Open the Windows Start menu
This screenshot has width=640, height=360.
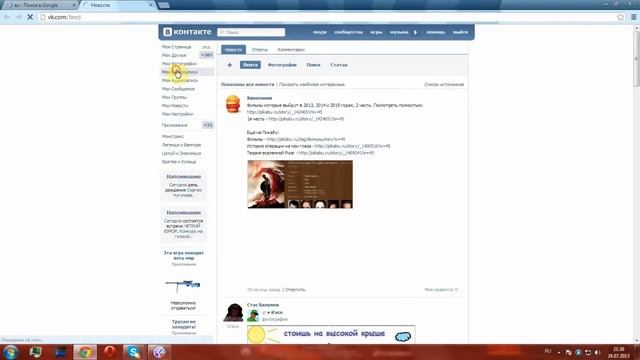pyautogui.click(x=10, y=352)
